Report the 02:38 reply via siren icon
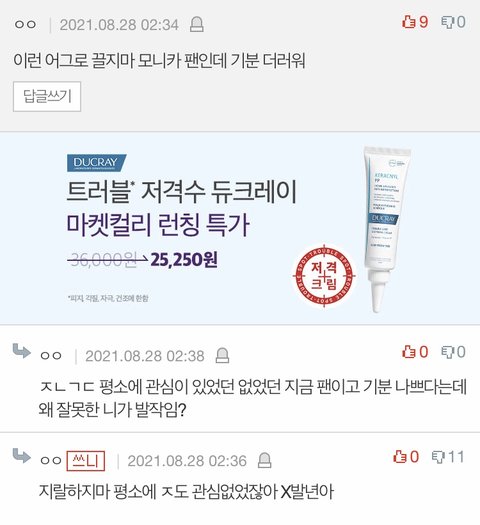The image size is (480, 525). click(222, 356)
